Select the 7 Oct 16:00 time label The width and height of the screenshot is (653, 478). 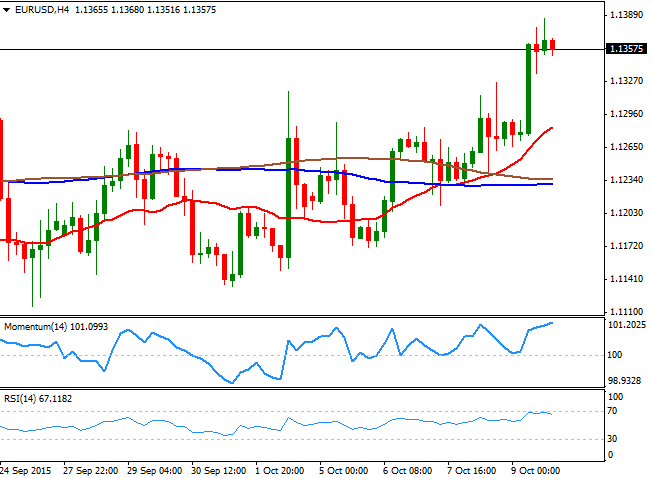[474, 470]
